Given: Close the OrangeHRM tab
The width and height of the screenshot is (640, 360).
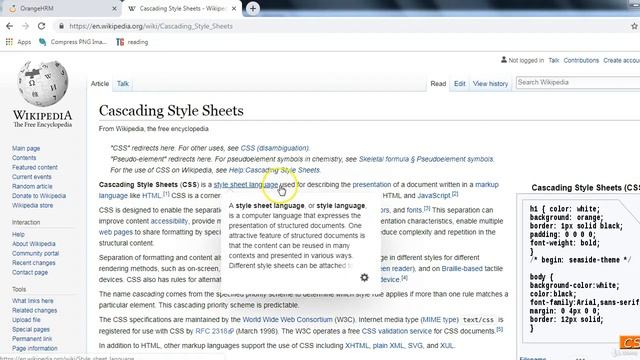Looking at the screenshot, I should (114, 8).
